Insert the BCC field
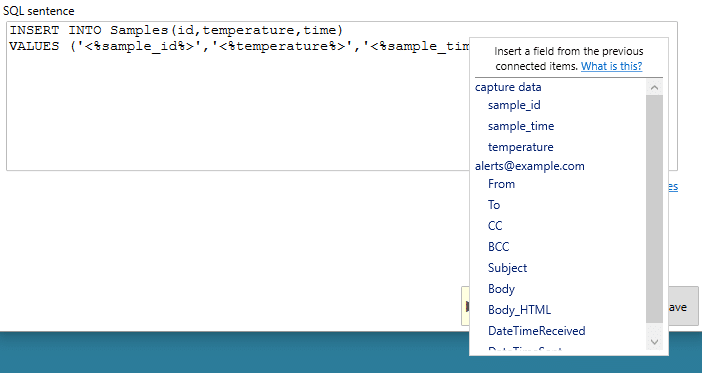This screenshot has height=373, width=702. click(x=498, y=247)
